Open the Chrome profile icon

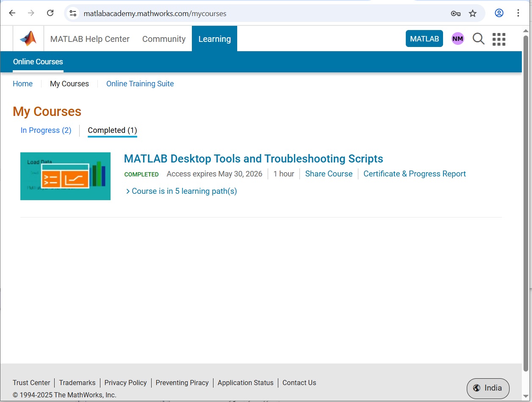499,13
